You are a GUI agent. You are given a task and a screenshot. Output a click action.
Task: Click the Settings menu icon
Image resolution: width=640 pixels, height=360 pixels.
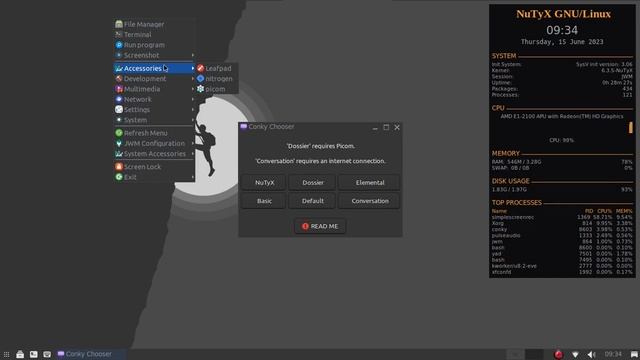119,109
